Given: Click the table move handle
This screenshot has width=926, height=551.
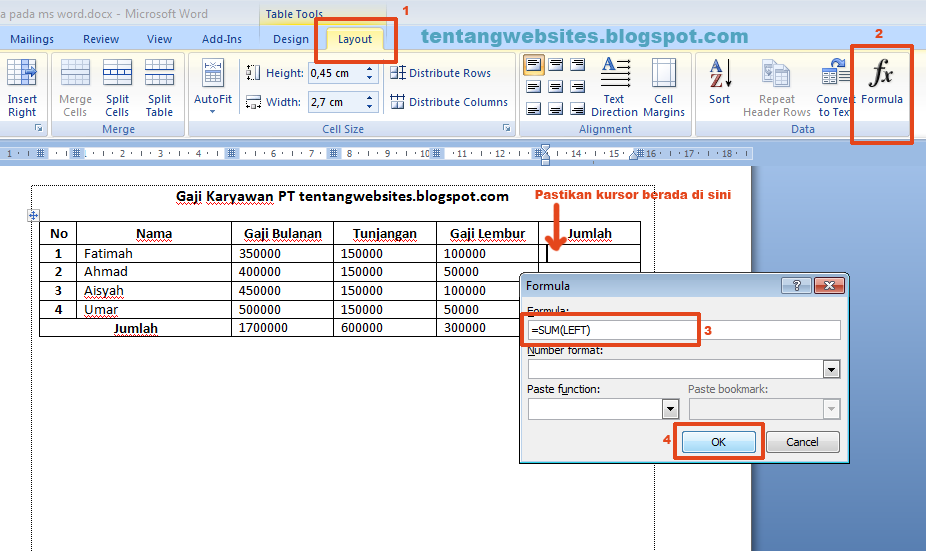Looking at the screenshot, I should tap(33, 216).
